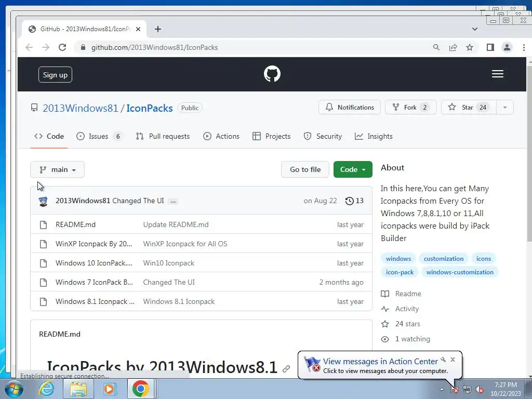Open WinXP Iconpack file entry
This screenshot has width=532, height=399.
(x=94, y=244)
